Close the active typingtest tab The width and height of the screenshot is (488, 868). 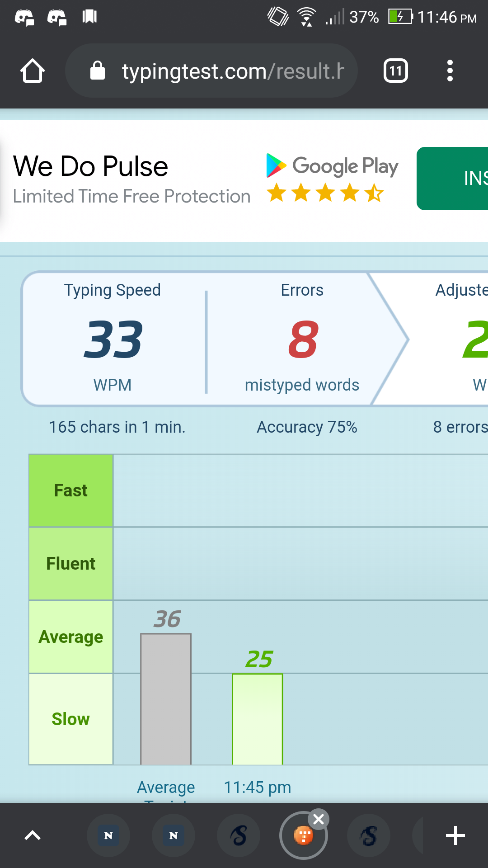319,819
